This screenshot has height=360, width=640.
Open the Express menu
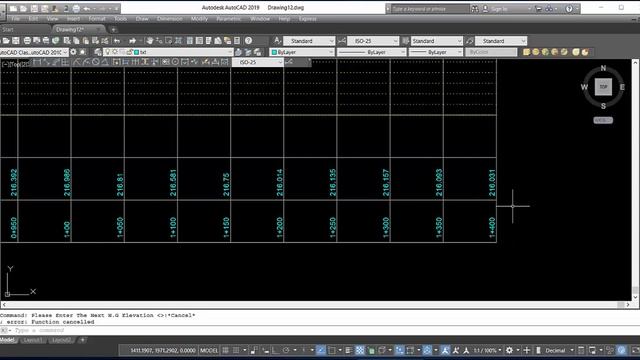(x=307, y=19)
